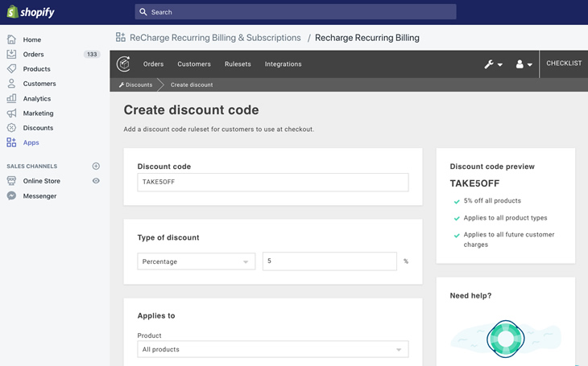Click the Shopify logo
This screenshot has height=366, width=588.
[x=31, y=12]
